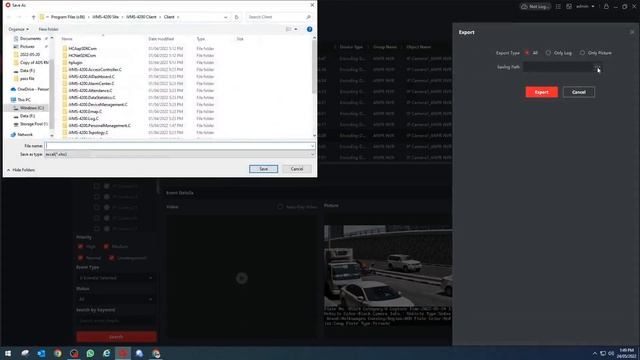The image size is (640, 360).
Task: Go up one folder level
Action: (33, 17)
